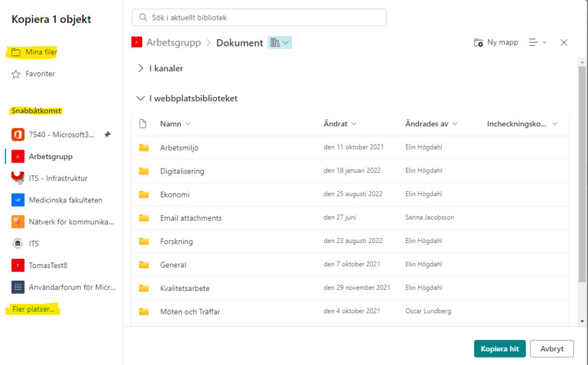
Task: Click the Arbetsmiljö folder icon
Action: click(144, 147)
